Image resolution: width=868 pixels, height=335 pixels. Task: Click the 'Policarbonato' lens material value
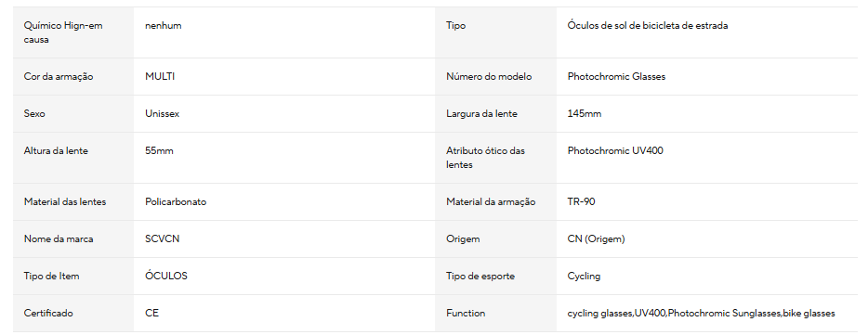(176, 201)
